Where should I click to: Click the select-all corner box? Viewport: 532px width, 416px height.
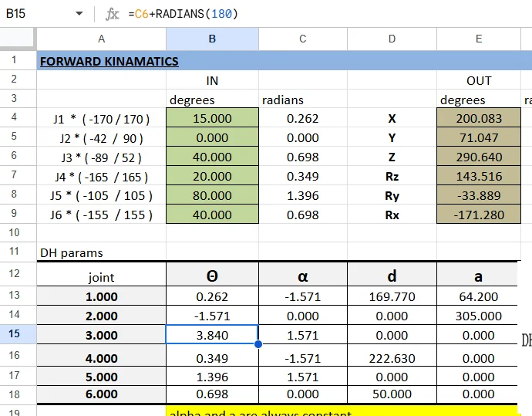18,39
